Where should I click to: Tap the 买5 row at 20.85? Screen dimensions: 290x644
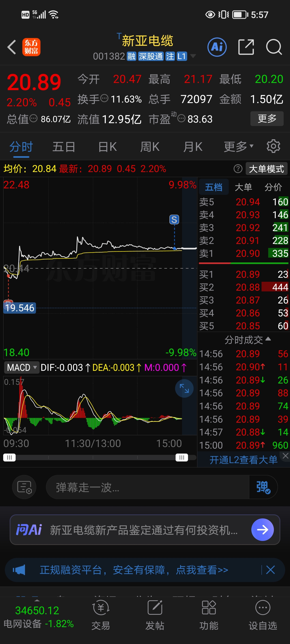click(x=244, y=326)
